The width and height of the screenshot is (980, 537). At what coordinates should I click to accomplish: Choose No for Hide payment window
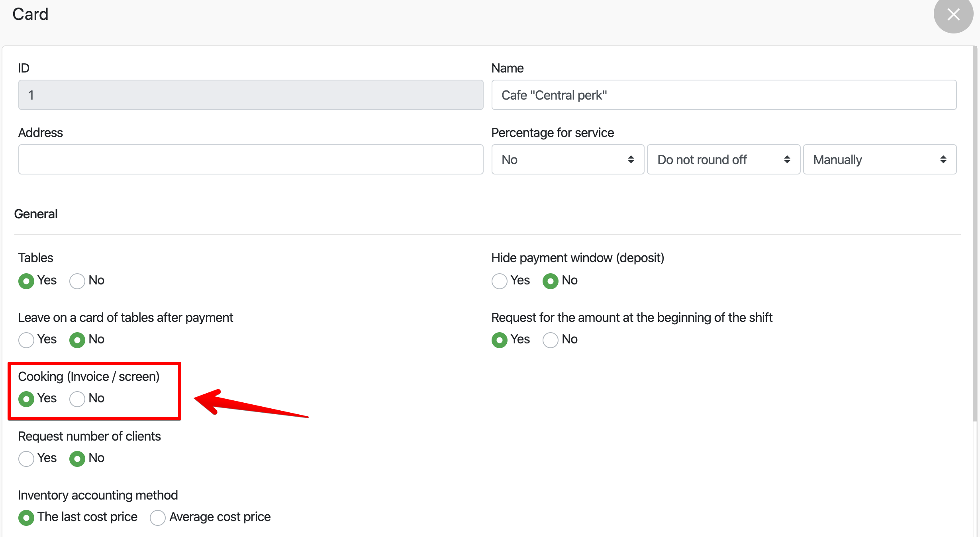(550, 281)
